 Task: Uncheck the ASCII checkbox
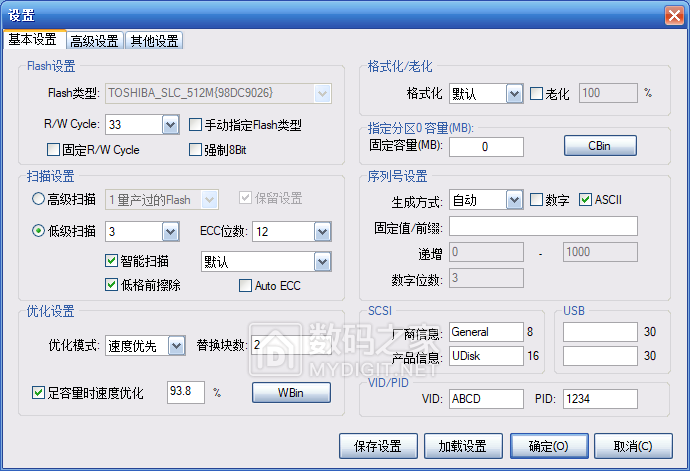[x=585, y=200]
